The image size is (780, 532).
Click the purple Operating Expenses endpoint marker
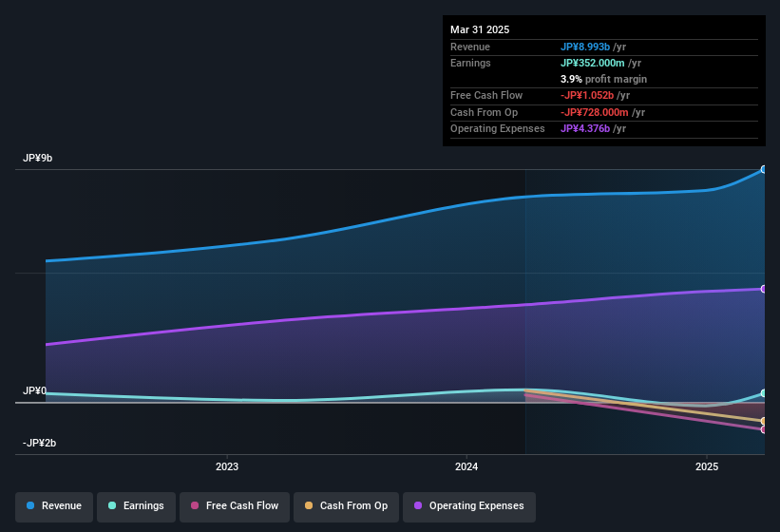(x=764, y=289)
